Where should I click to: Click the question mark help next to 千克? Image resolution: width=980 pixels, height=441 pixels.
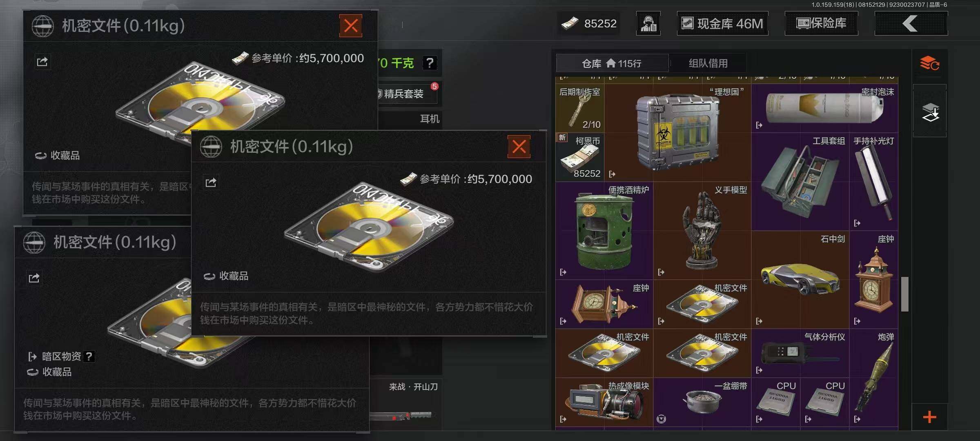[430, 63]
